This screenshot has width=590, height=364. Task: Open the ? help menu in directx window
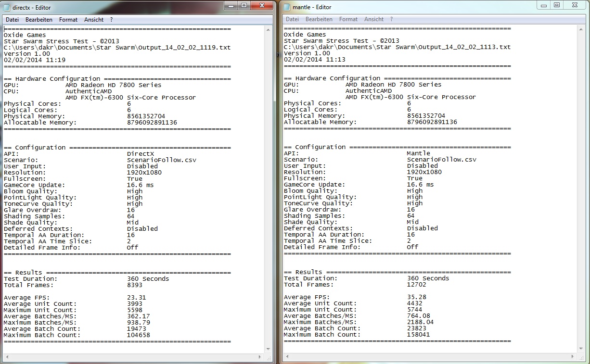111,20
